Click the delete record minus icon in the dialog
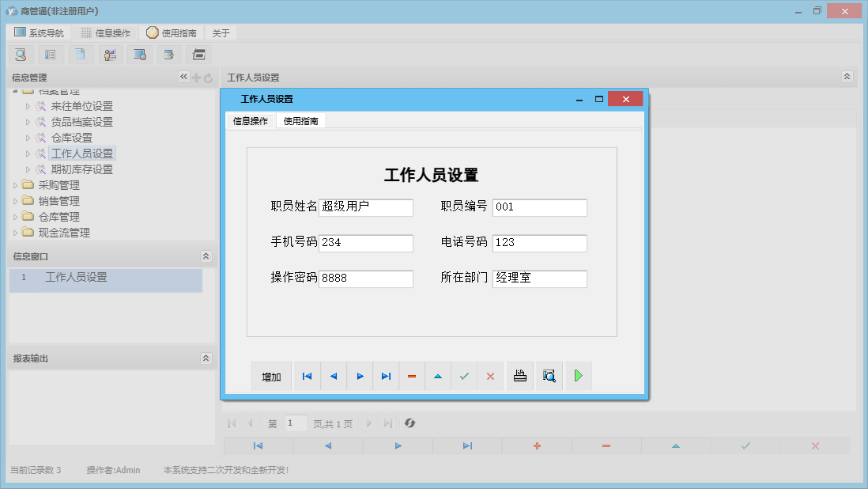The width and height of the screenshot is (868, 489). click(411, 376)
